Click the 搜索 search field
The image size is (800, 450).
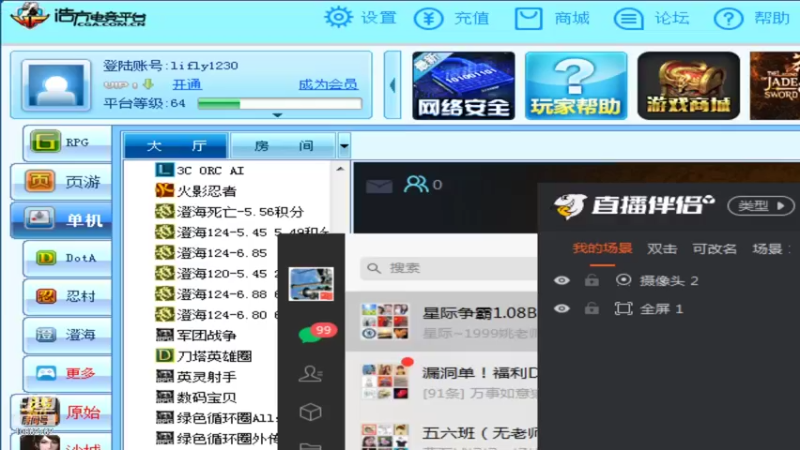tap(449, 268)
